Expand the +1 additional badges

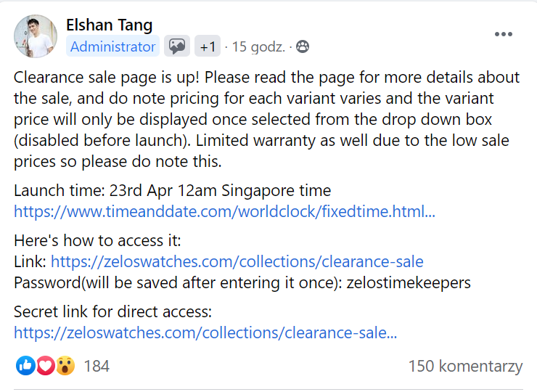208,47
